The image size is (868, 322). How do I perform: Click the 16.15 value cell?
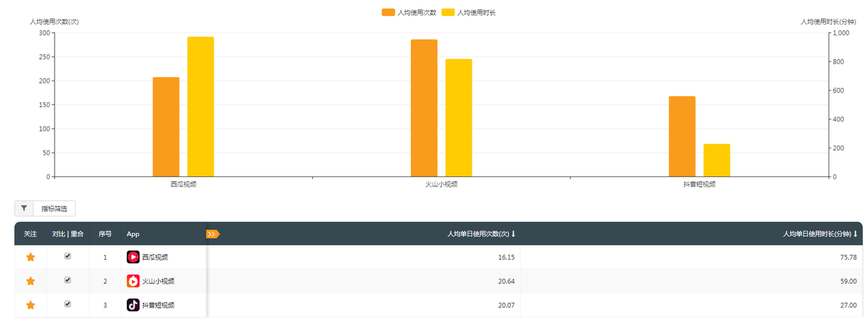tap(505, 258)
